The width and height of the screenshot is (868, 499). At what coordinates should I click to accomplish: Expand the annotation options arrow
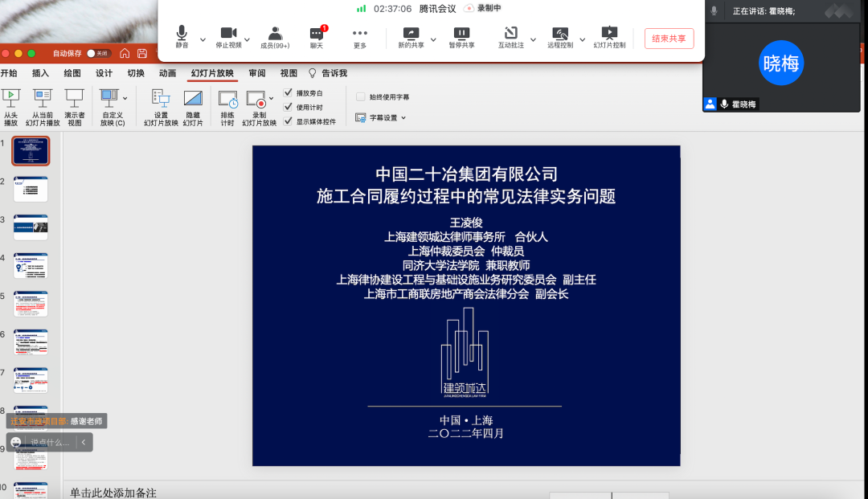coord(533,40)
